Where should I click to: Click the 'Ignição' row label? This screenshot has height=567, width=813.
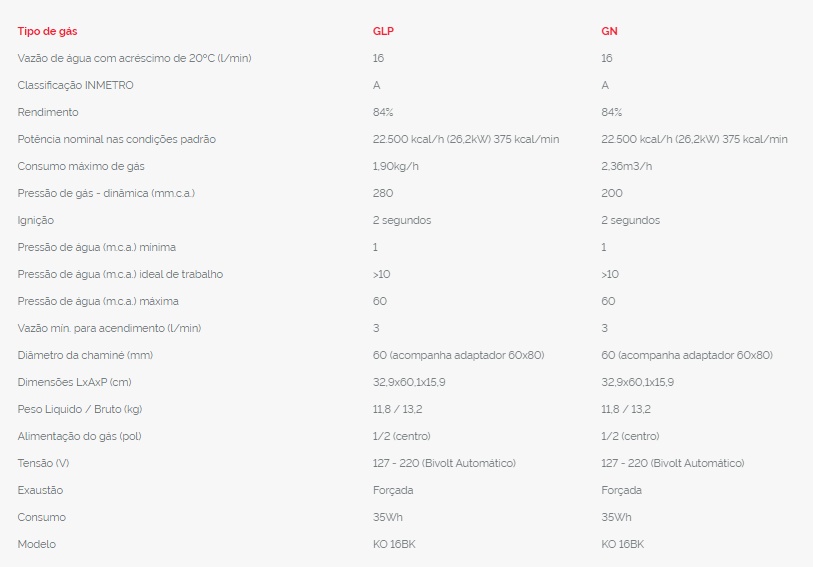click(x=36, y=220)
